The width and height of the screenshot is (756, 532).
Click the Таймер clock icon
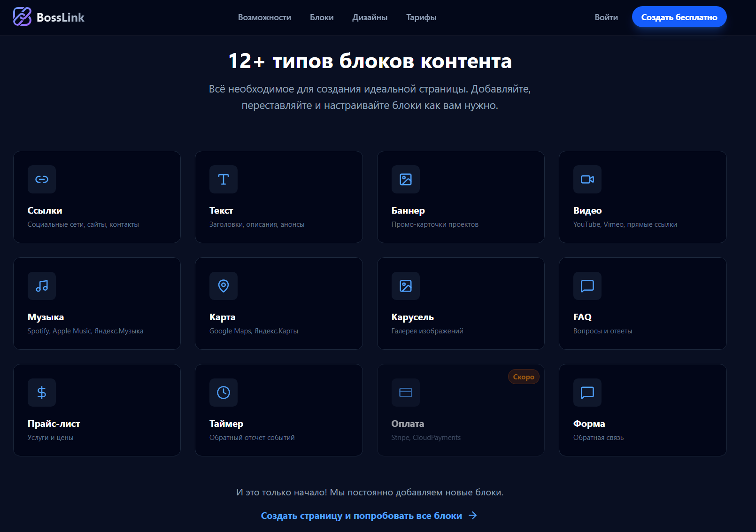(224, 393)
